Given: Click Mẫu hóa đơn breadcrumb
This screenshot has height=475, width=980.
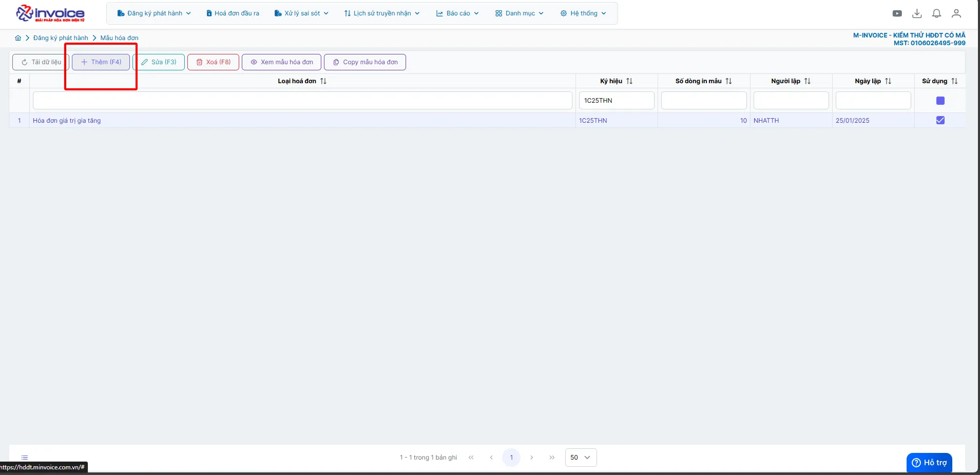Looking at the screenshot, I should [119, 38].
